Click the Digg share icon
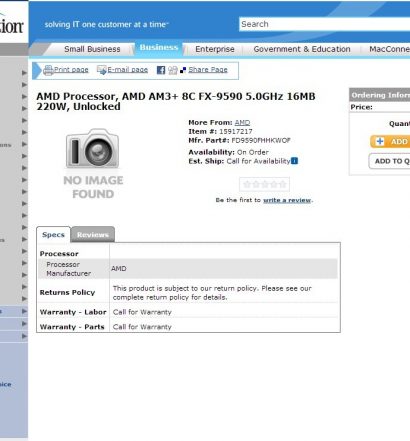Image resolution: width=410 pixels, height=441 pixels. click(173, 70)
